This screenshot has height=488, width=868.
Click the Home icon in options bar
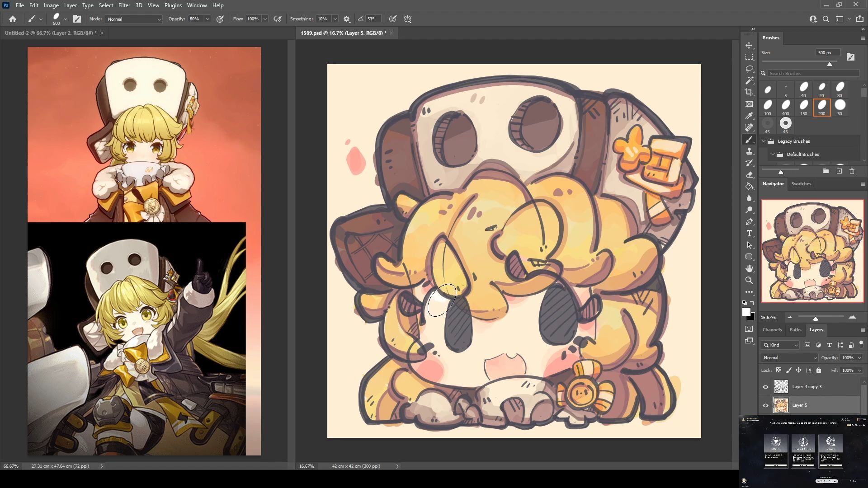tap(13, 19)
